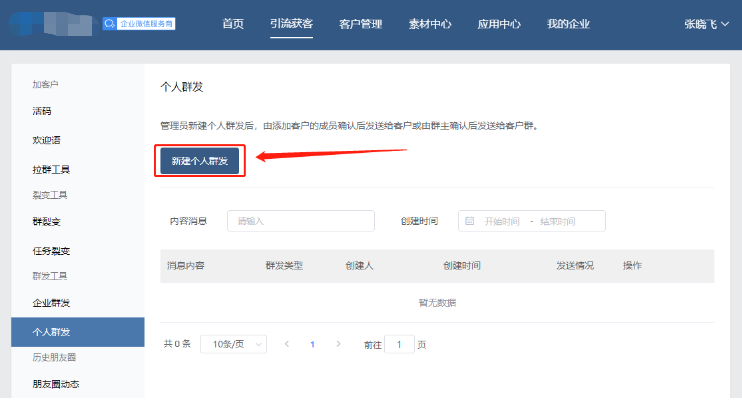Select page 1 in pagination
742x410 pixels.
(x=312, y=344)
